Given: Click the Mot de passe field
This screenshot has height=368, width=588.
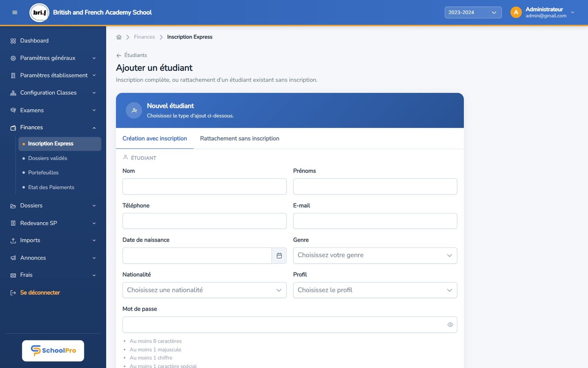Looking at the screenshot, I should pos(290,325).
